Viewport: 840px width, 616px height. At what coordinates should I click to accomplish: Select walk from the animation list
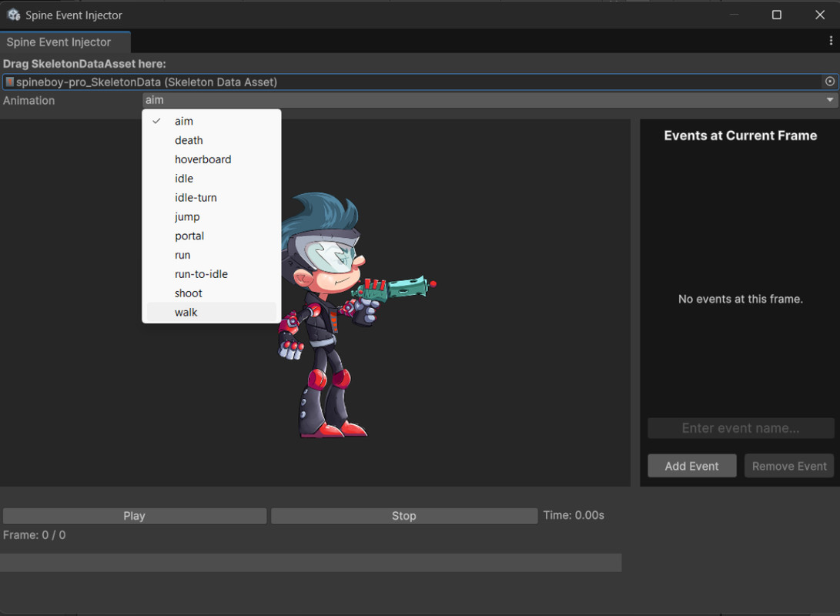[x=212, y=313]
